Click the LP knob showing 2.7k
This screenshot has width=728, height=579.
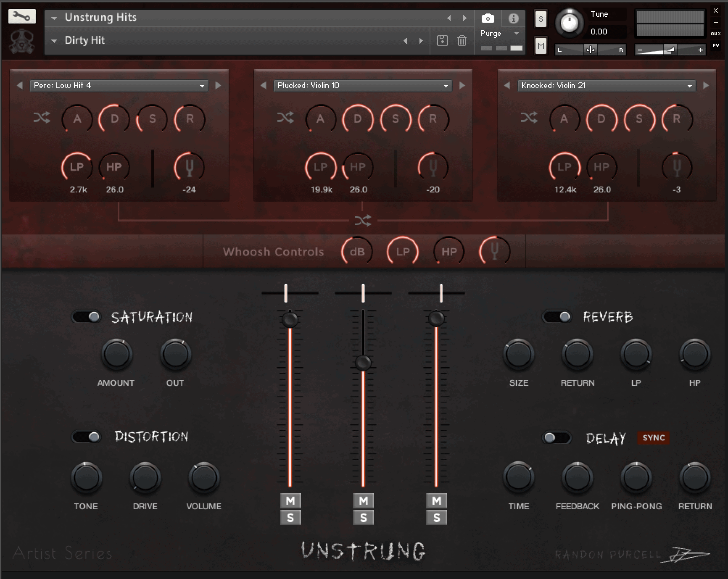click(x=76, y=167)
